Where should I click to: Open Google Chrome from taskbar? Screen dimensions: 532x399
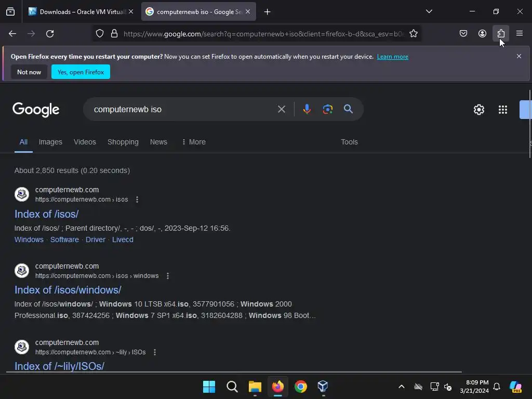[301, 387]
